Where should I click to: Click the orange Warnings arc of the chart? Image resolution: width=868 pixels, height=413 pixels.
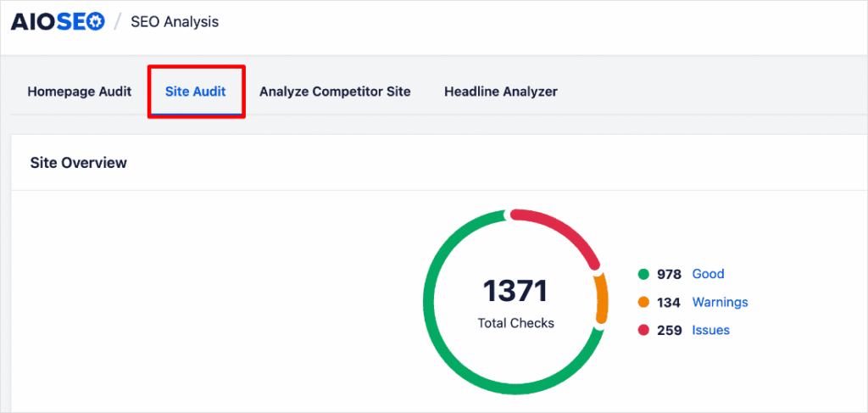(602, 299)
